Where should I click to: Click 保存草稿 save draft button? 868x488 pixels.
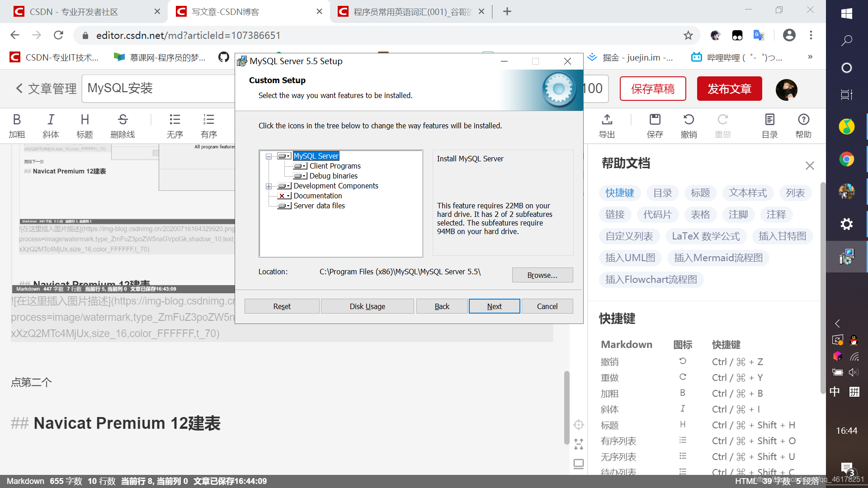(652, 89)
